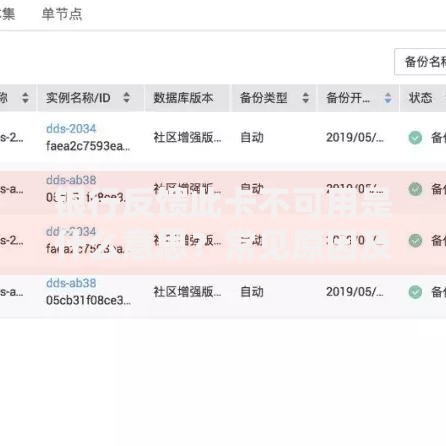
Task: Click status check icon in third row
Action: 415,240
